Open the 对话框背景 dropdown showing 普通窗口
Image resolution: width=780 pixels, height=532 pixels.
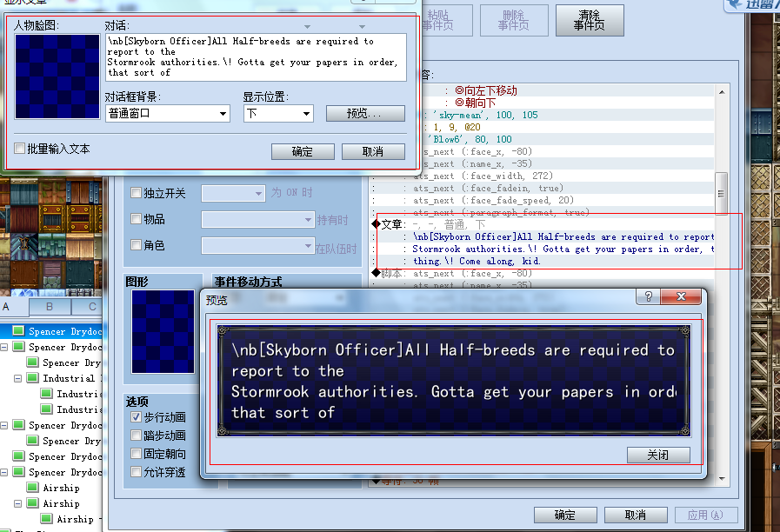(168, 113)
